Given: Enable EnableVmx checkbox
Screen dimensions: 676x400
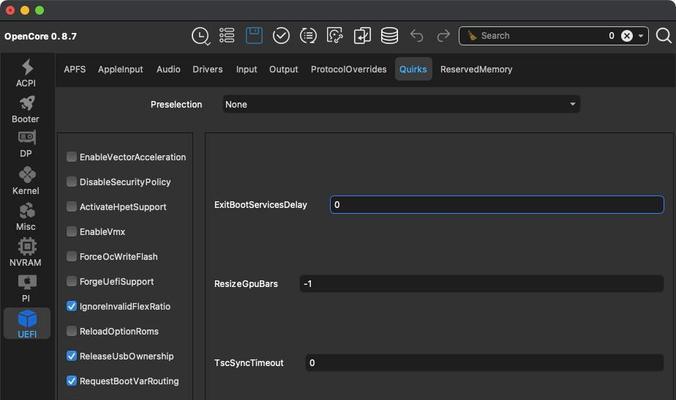Looking at the screenshot, I should pyautogui.click(x=72, y=231).
